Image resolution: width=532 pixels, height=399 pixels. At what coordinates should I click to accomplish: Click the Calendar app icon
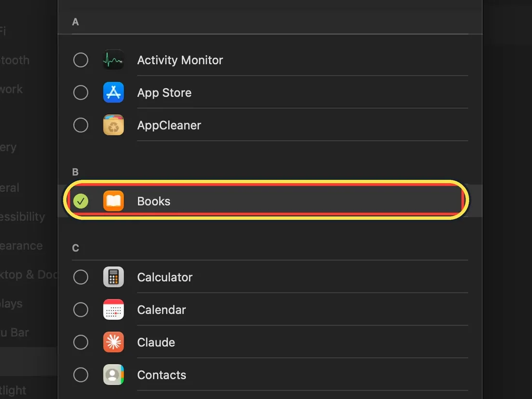tap(113, 310)
